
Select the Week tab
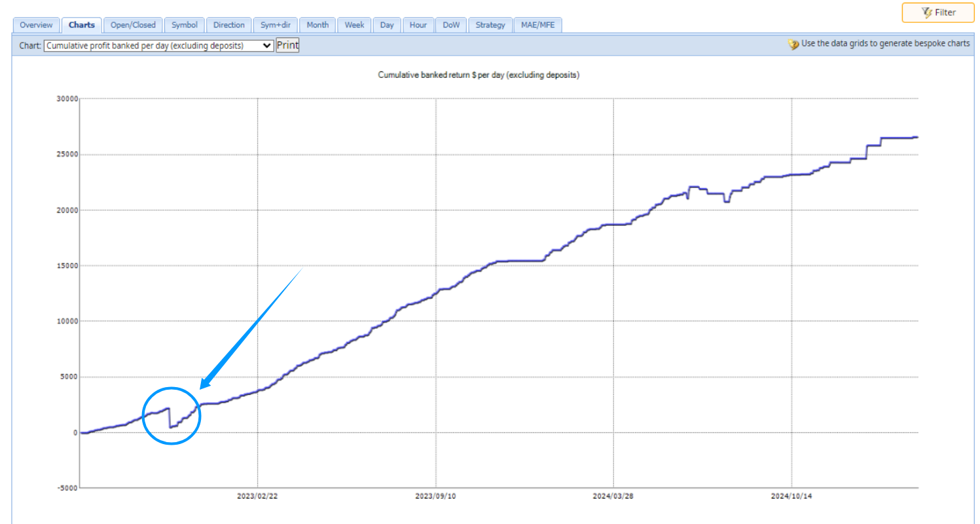click(354, 25)
